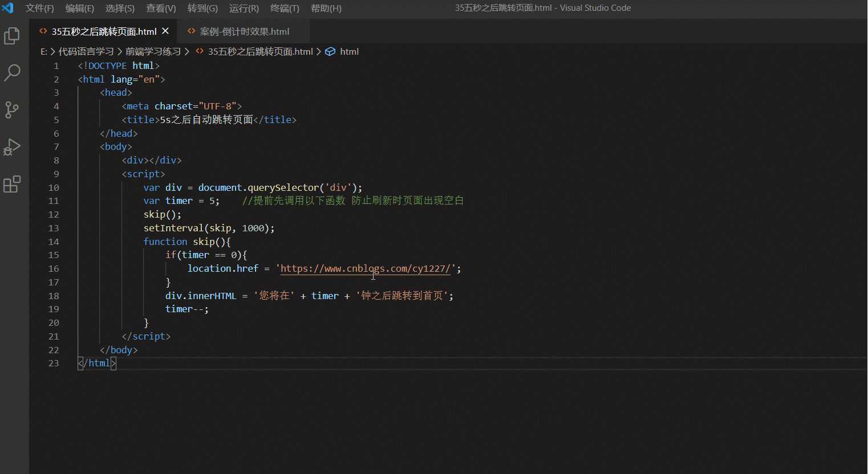Click the VS Code logo icon
The height and width of the screenshot is (474, 868).
[8, 8]
